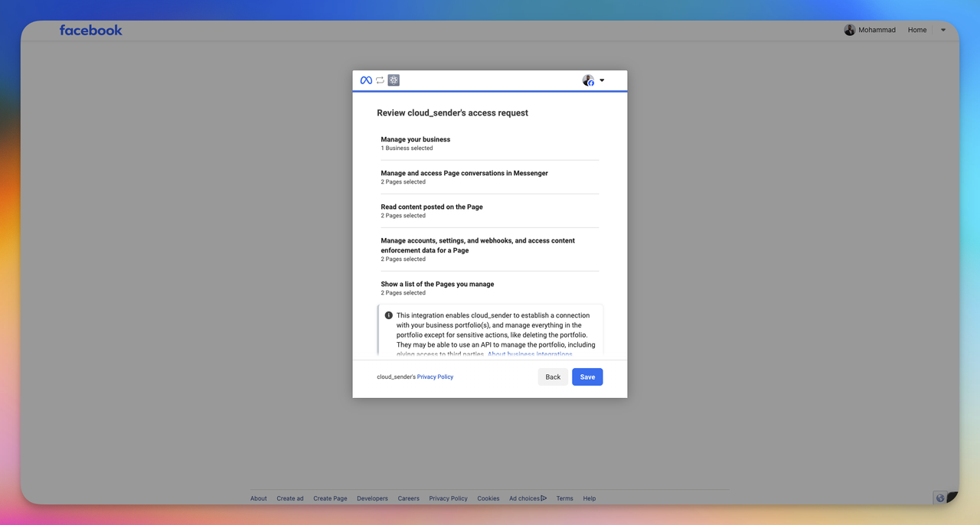This screenshot has height=525, width=980.
Task: Click 'Read content posted on the Page'
Action: 432,207
